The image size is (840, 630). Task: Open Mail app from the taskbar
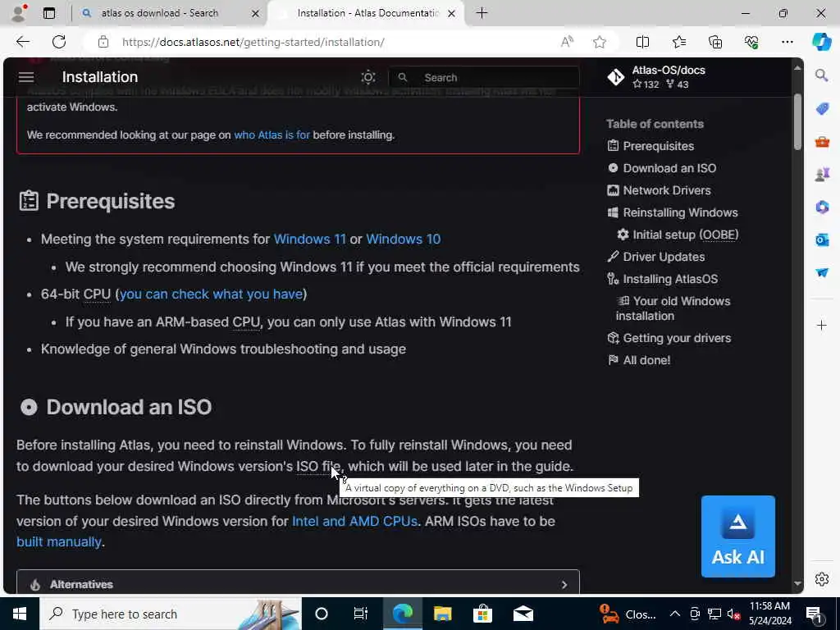[x=523, y=614]
